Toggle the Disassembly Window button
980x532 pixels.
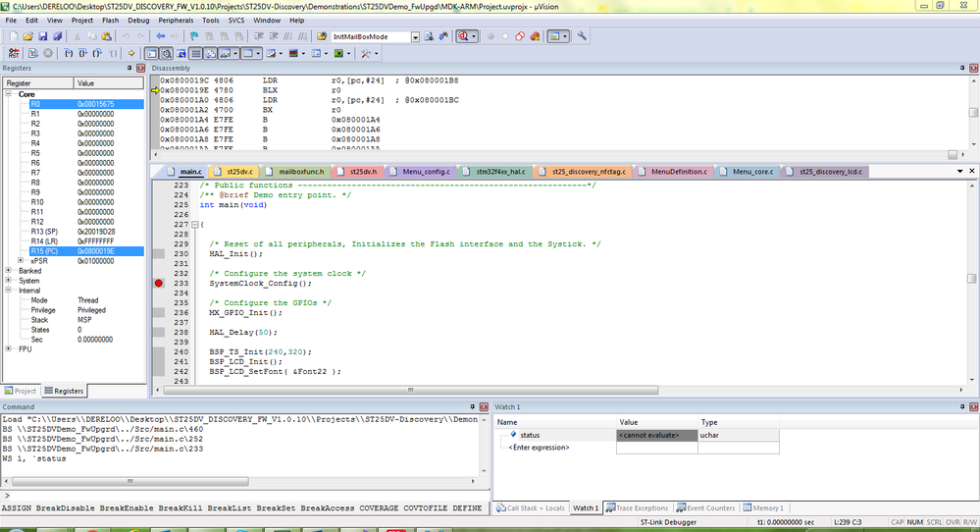point(166,54)
